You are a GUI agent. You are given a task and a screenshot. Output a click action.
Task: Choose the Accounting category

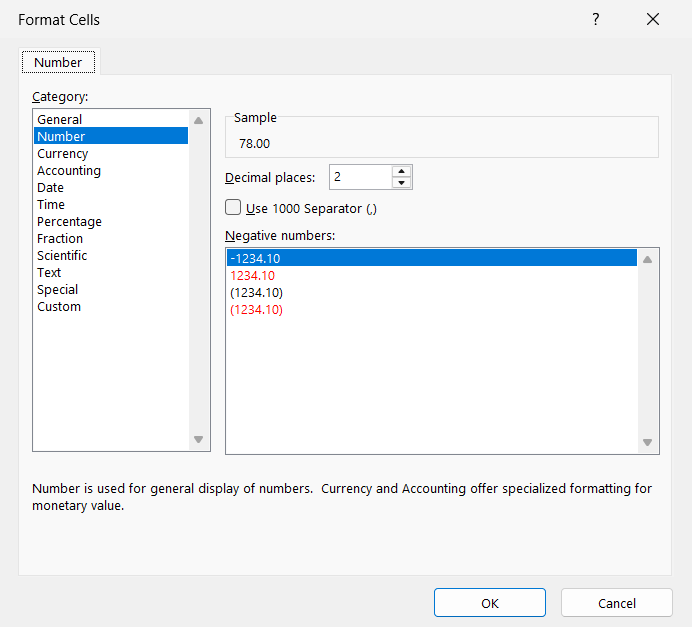click(x=111, y=170)
